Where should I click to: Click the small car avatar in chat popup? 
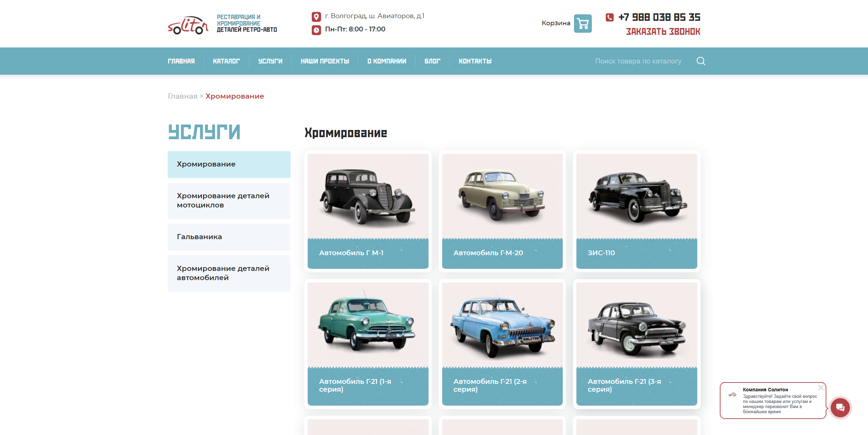pyautogui.click(x=732, y=394)
